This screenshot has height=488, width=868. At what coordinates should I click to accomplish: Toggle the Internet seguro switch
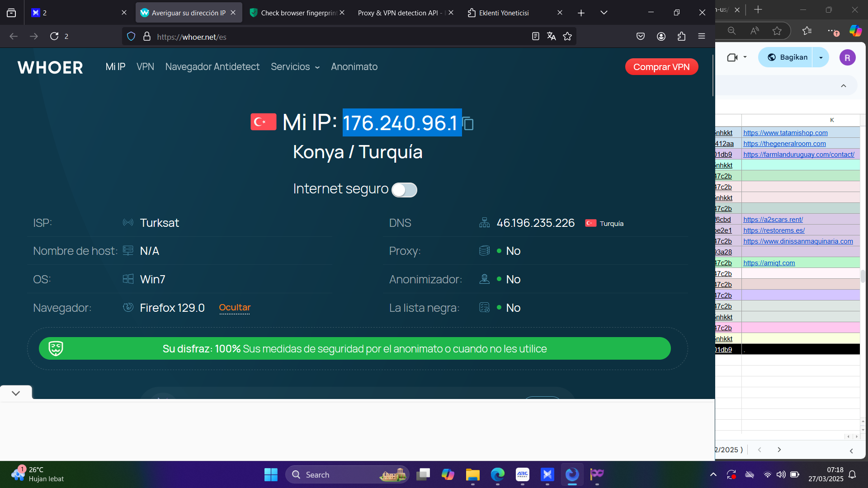tap(404, 190)
